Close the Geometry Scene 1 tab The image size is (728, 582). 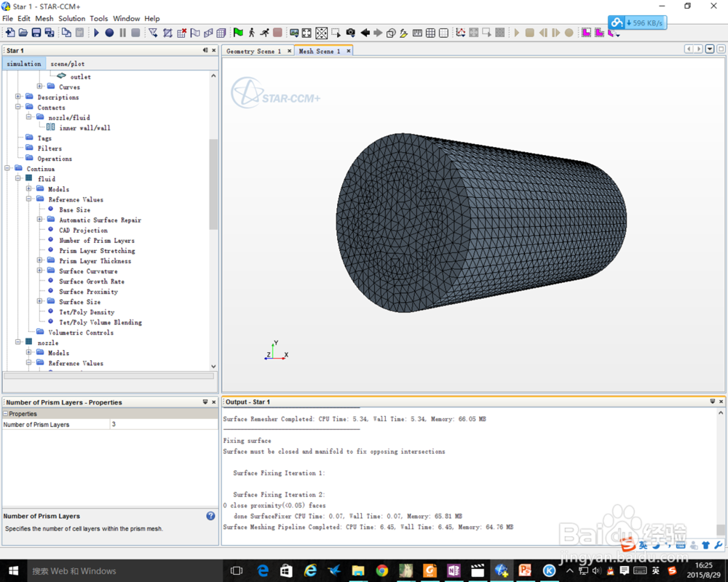click(x=289, y=51)
